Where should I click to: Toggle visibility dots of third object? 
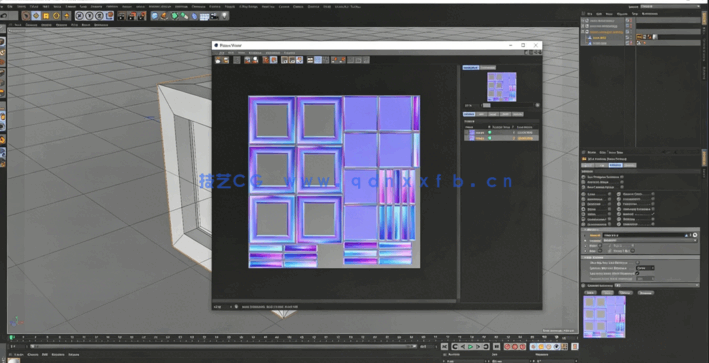[x=631, y=32]
